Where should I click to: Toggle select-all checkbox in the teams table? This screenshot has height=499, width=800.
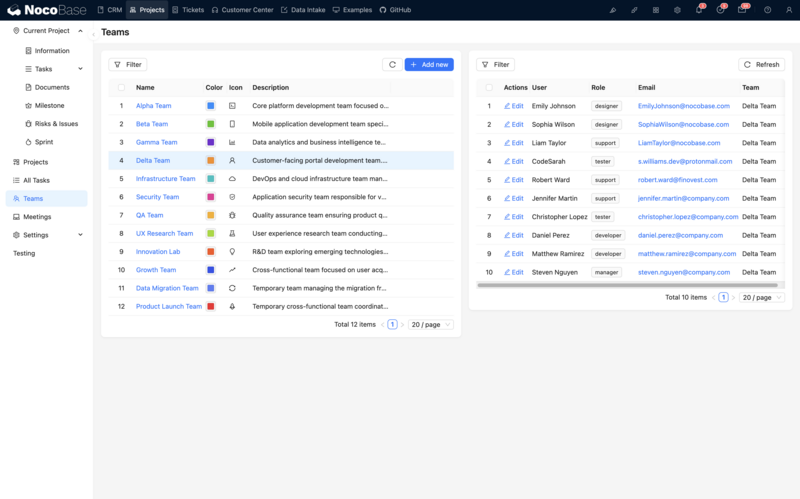pos(121,88)
